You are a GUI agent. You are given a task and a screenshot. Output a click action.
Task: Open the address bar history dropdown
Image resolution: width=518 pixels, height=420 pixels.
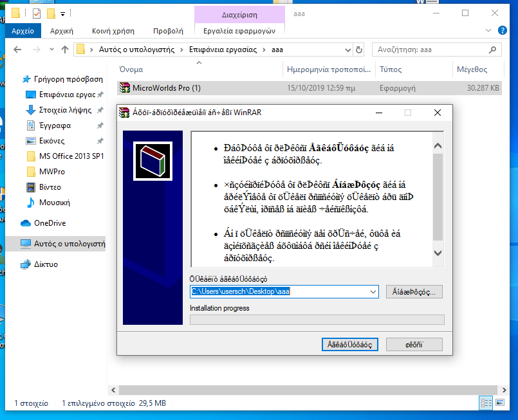(x=347, y=50)
